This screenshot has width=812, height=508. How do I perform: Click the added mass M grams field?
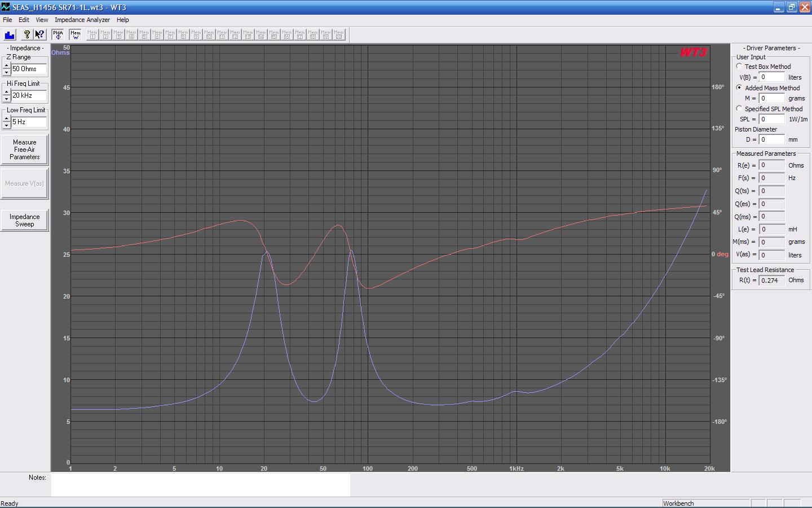pyautogui.click(x=772, y=98)
